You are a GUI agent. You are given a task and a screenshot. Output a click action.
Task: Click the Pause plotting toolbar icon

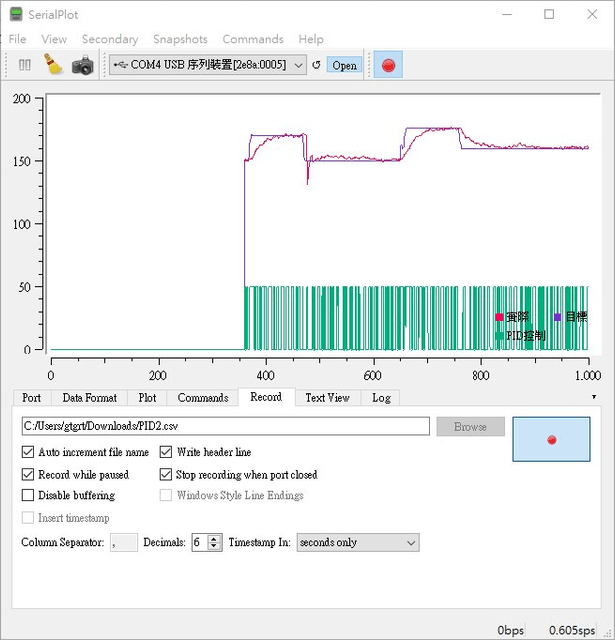tap(25, 65)
